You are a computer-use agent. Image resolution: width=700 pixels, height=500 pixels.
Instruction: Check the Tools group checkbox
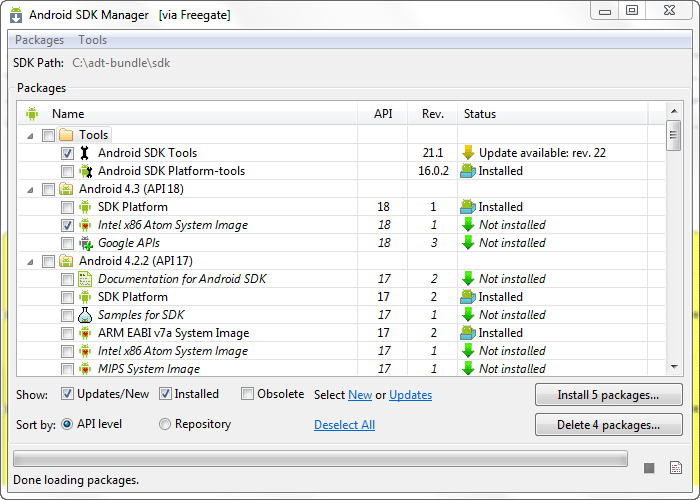48,135
